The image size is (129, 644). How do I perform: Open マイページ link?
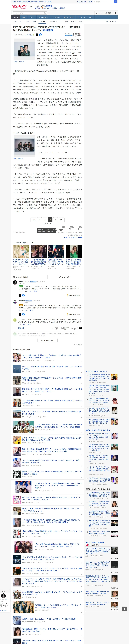click(99, 13)
